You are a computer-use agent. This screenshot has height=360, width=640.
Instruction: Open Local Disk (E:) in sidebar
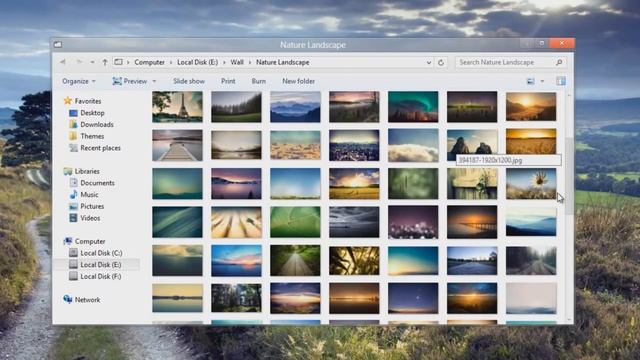[x=100, y=264]
